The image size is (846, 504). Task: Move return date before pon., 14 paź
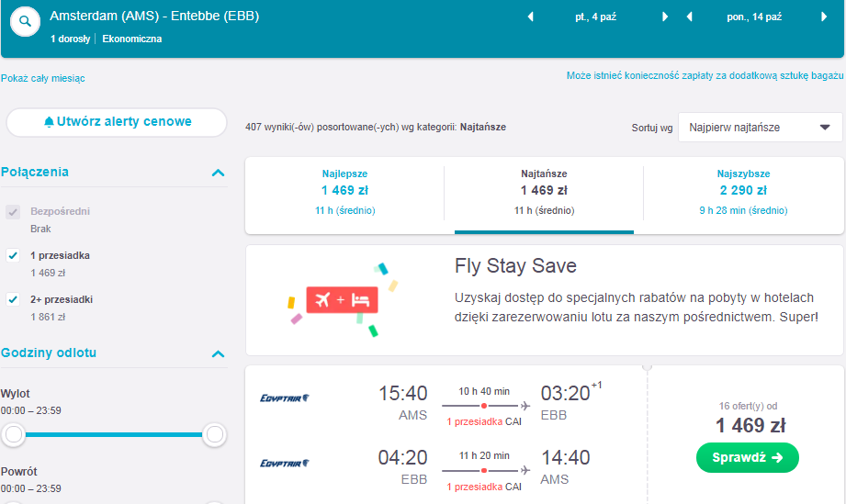pos(689,17)
